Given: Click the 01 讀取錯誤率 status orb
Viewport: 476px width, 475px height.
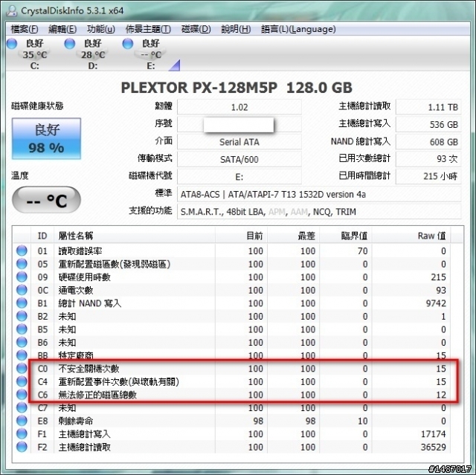Looking at the screenshot, I should pos(22,251).
